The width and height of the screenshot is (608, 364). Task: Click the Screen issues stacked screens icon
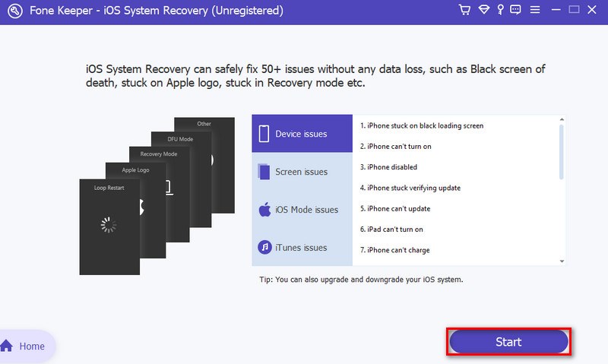[264, 171]
